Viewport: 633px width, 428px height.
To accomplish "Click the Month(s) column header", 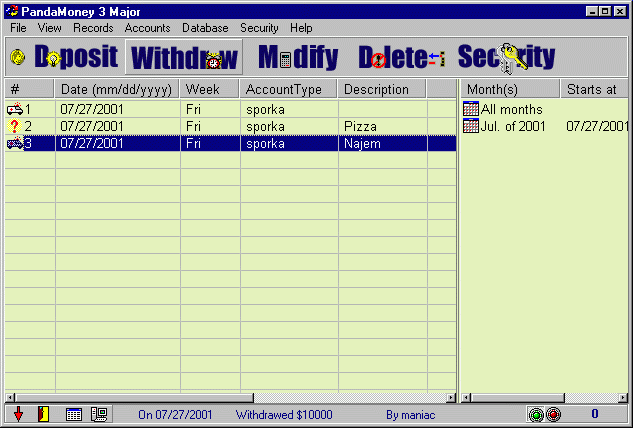I will click(510, 89).
